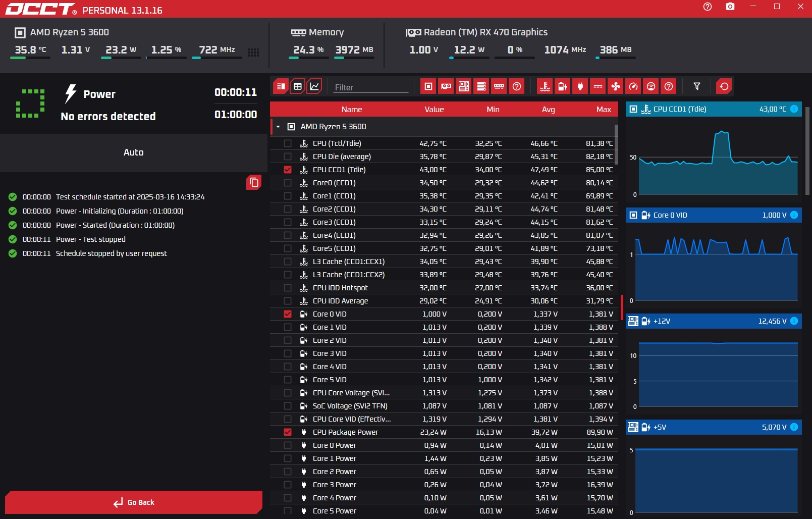Sort table by Value column

click(x=434, y=110)
